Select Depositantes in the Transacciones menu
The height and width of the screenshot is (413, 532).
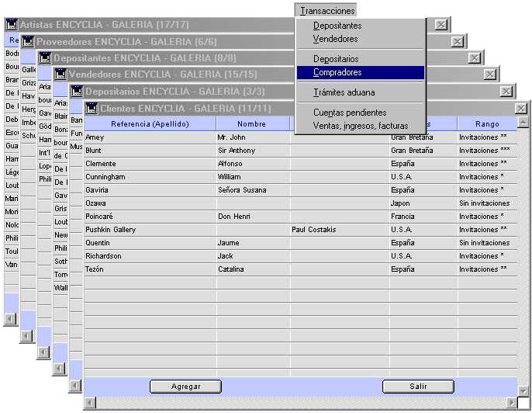pyautogui.click(x=361, y=26)
